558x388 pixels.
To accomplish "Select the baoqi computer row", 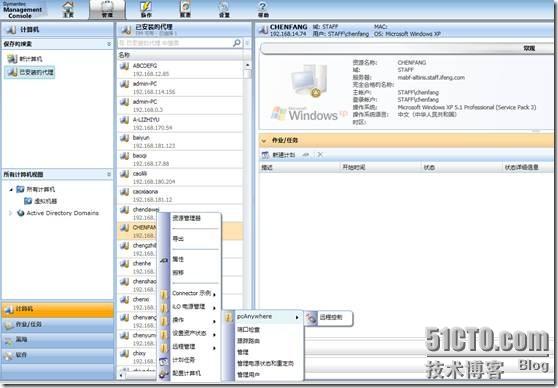I will tap(180, 159).
